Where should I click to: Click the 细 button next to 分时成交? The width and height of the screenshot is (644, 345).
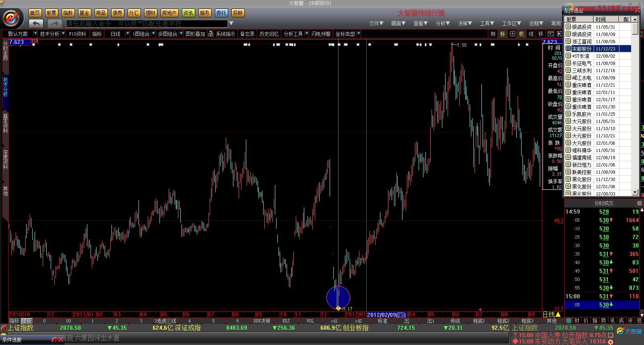click(639, 203)
